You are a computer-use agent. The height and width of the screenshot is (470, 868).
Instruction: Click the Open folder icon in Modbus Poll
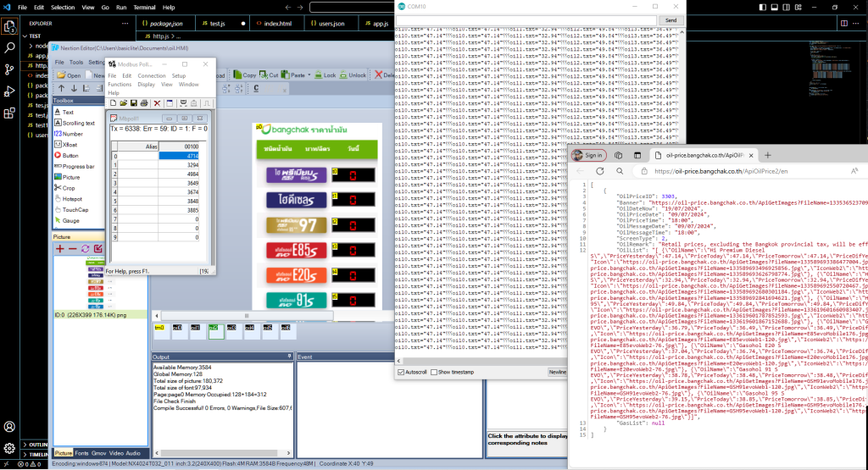124,103
